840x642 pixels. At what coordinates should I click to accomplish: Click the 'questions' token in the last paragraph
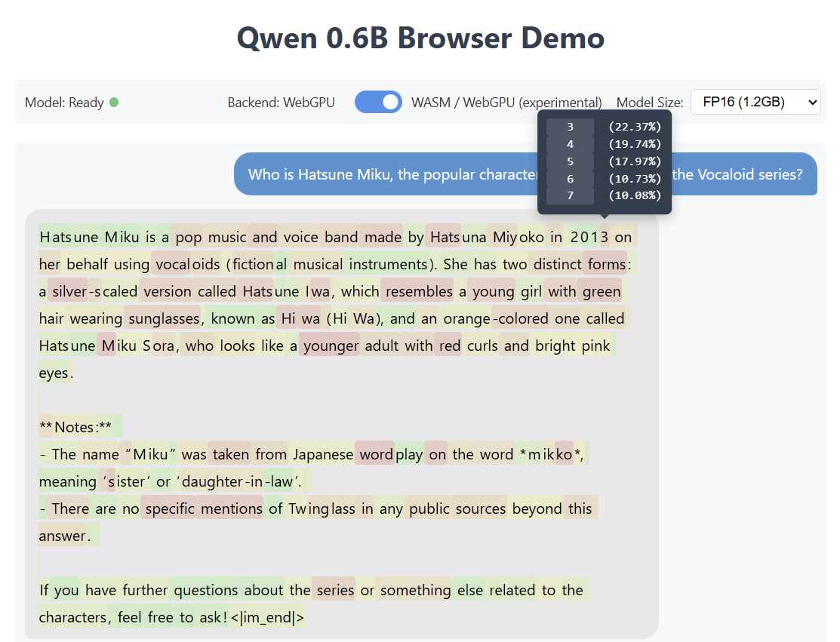click(x=206, y=590)
